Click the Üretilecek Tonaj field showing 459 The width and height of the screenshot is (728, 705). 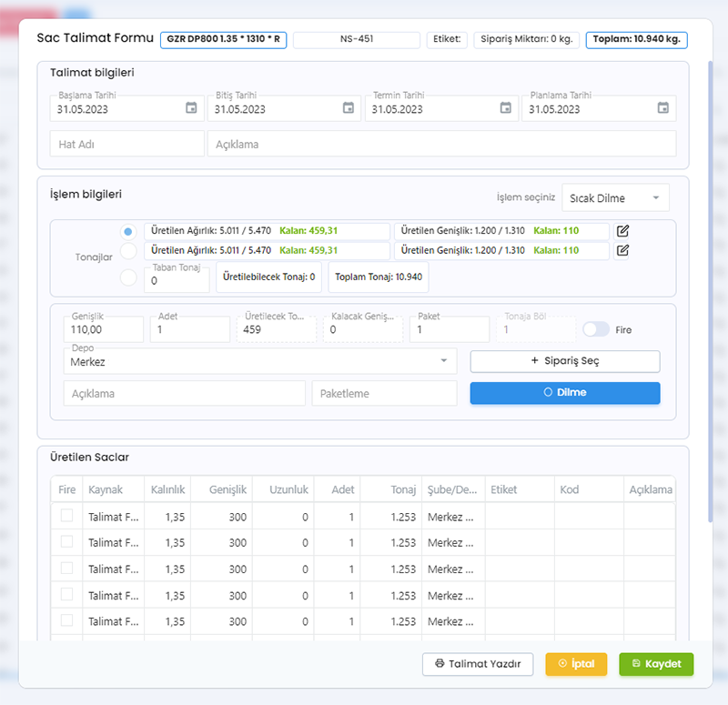(277, 329)
